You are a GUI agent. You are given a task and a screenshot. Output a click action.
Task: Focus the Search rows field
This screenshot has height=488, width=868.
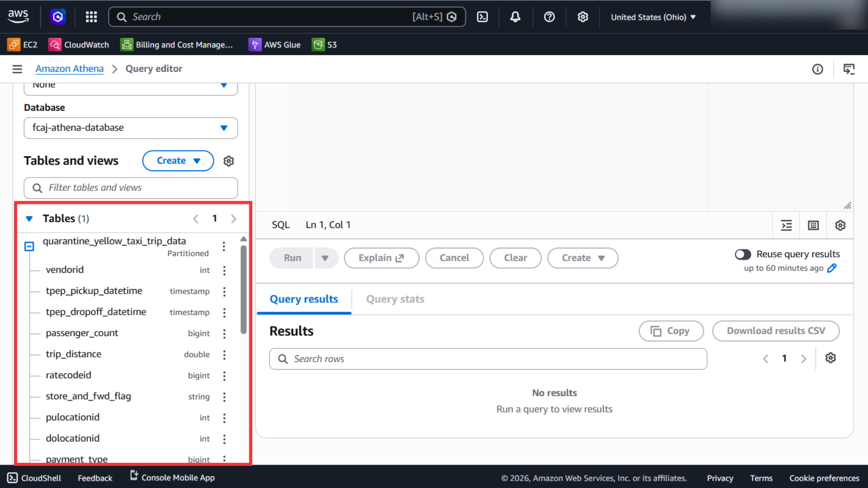click(x=488, y=359)
